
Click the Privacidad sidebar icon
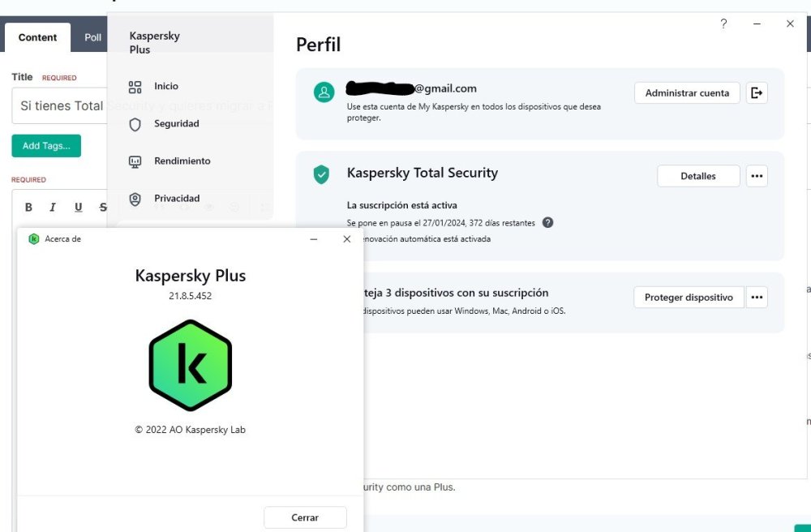[x=135, y=199]
